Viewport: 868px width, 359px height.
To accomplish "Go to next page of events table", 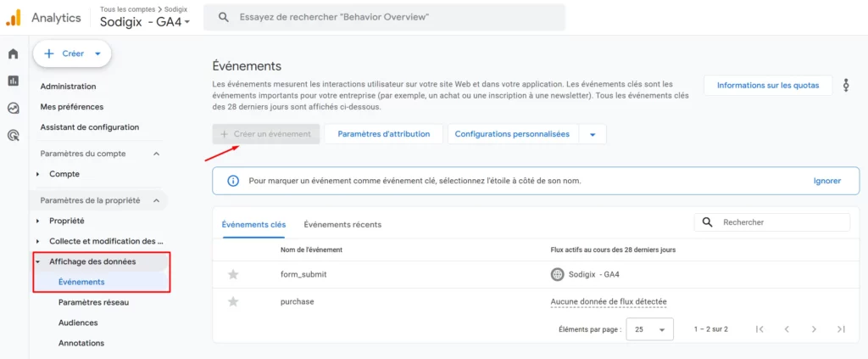I will (814, 329).
